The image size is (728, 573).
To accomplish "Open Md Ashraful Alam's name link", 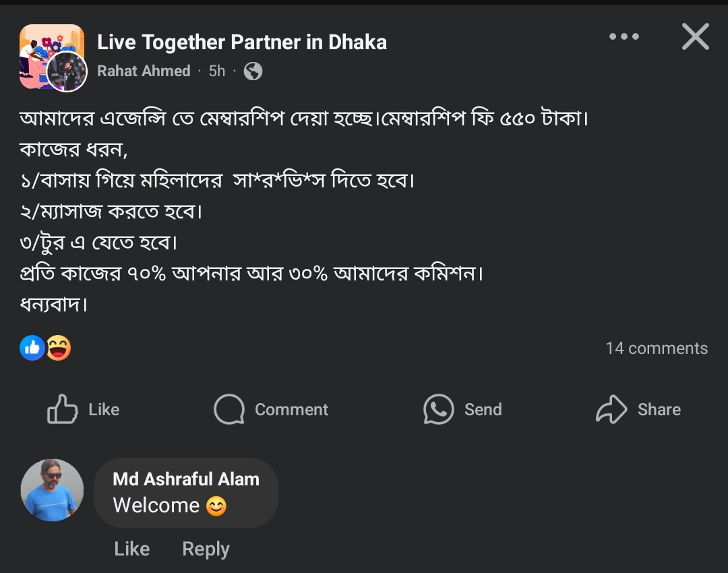I will pos(186,479).
